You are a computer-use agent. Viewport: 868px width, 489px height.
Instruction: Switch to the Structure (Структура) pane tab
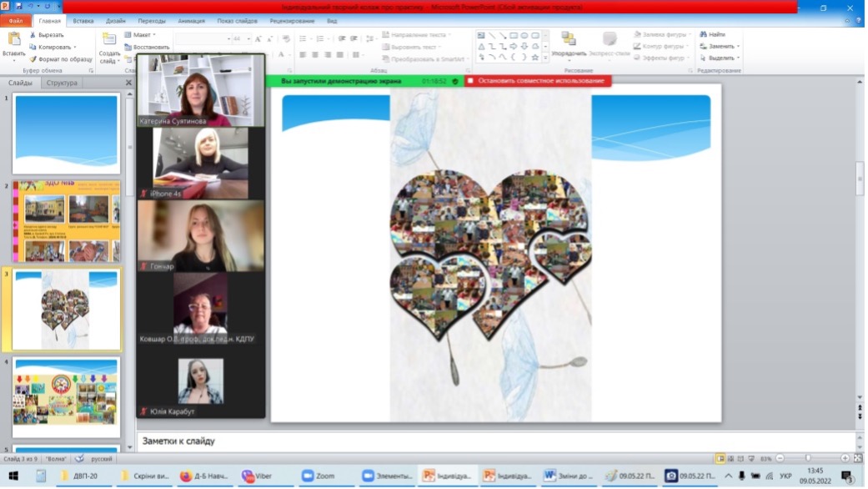click(62, 83)
